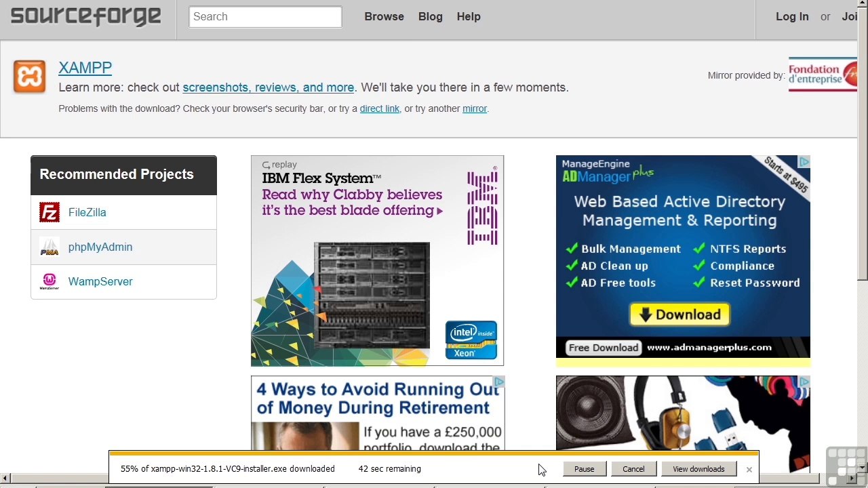This screenshot has width=868, height=488.
Task: Open the FileZilla recommended project link
Action: [87, 212]
